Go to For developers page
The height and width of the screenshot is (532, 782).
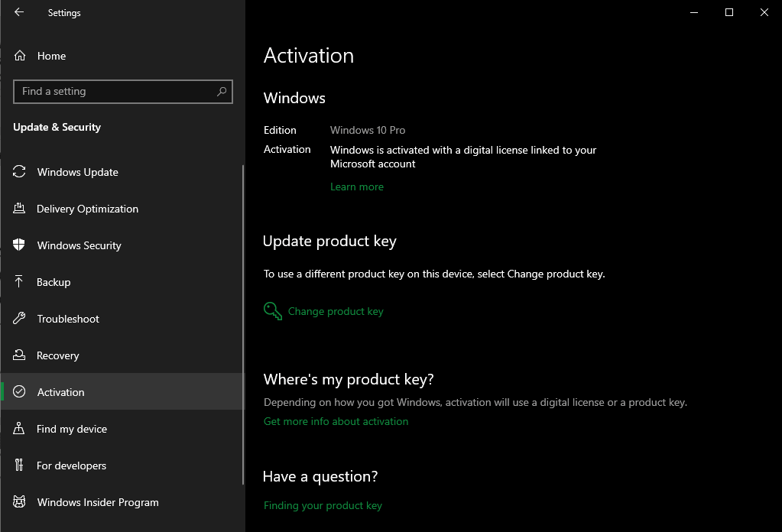pyautogui.click(x=122, y=465)
